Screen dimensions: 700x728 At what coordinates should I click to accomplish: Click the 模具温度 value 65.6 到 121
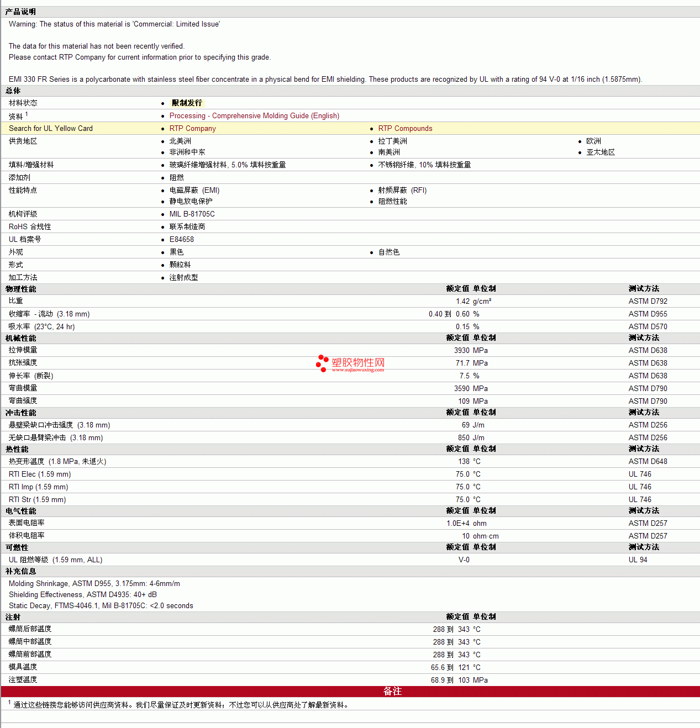(450, 667)
